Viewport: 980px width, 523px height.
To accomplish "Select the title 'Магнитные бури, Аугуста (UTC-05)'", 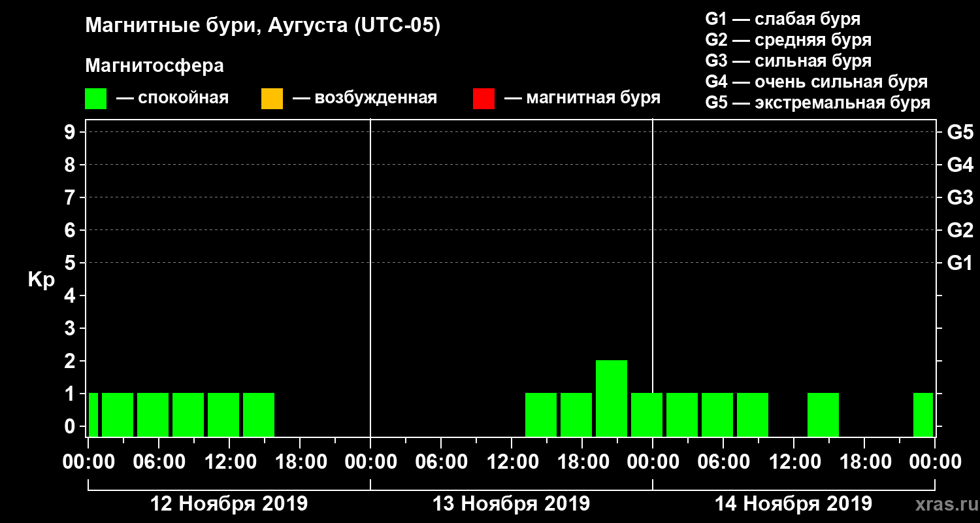I will click(263, 27).
